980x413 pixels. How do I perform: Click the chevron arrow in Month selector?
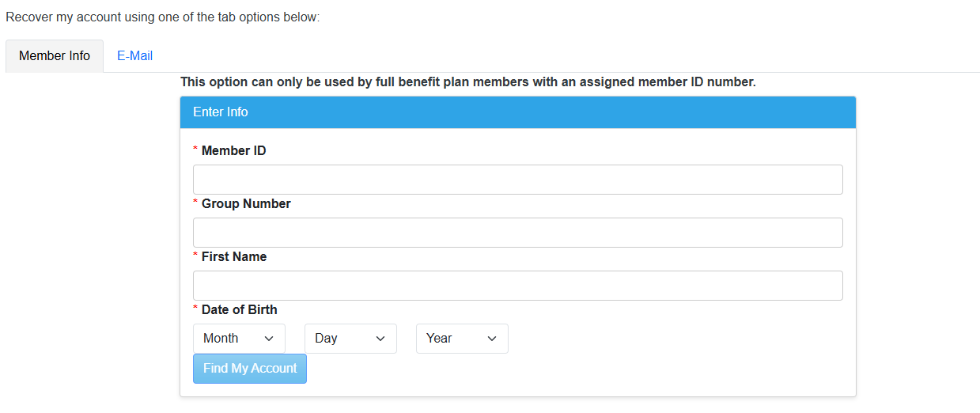(x=270, y=339)
